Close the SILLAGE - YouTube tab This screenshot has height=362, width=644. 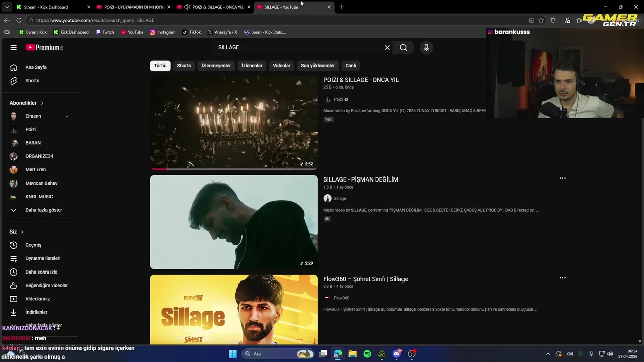pos(329,7)
